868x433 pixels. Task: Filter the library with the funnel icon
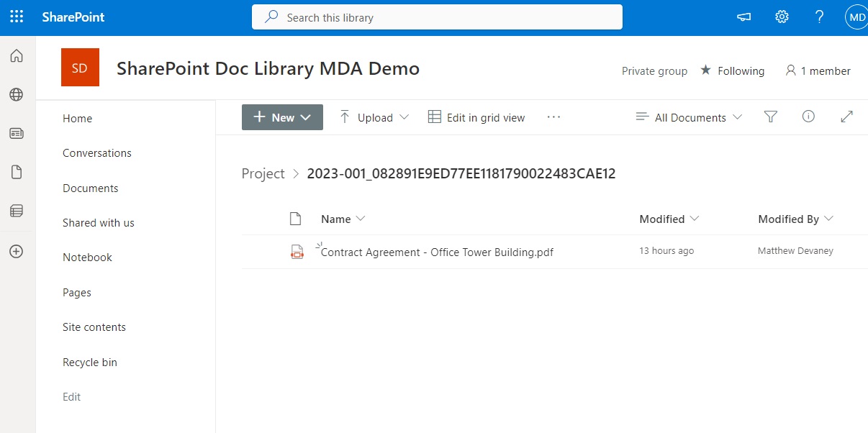770,117
